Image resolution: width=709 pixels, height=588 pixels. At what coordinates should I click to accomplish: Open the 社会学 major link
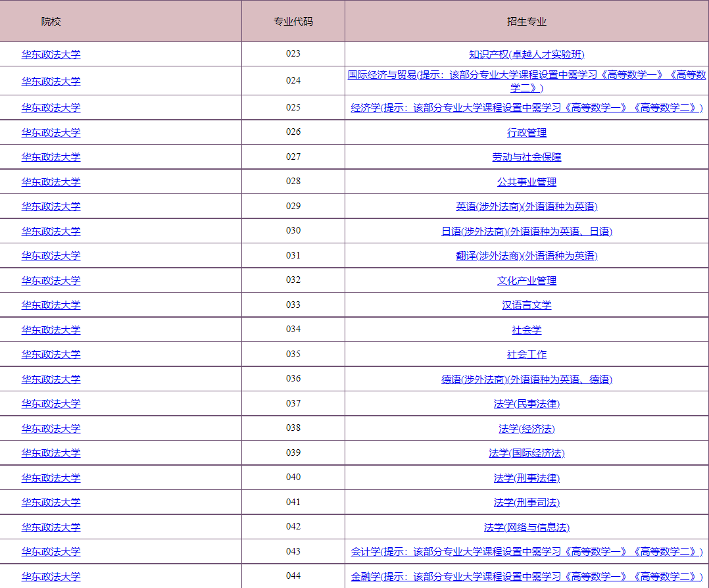(x=526, y=330)
